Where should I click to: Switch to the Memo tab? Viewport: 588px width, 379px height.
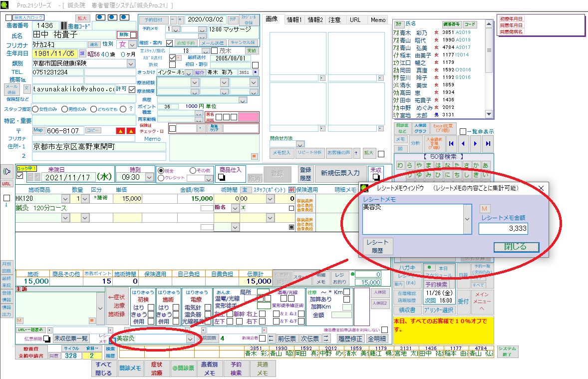click(x=378, y=19)
